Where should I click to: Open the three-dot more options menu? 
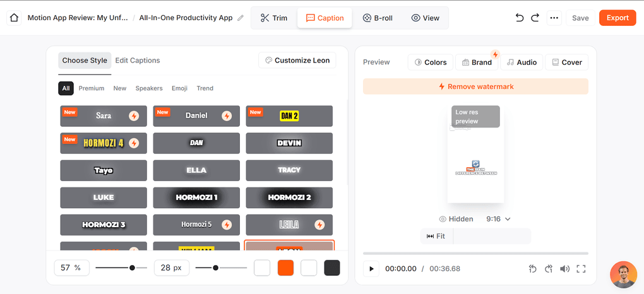point(554,18)
